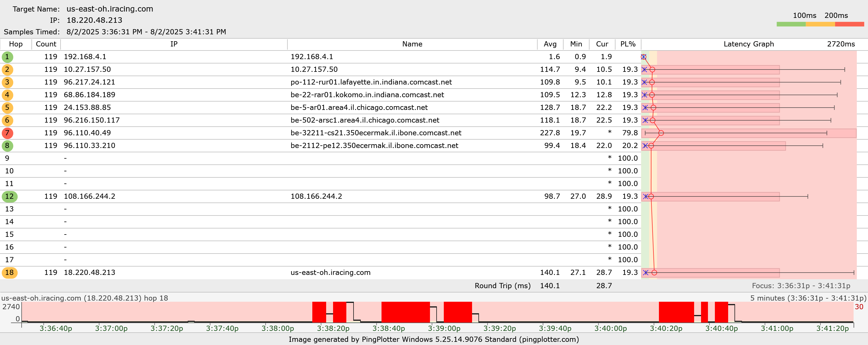Click the Count column header
Image resolution: width=868 pixels, height=345 pixels.
[x=46, y=44]
